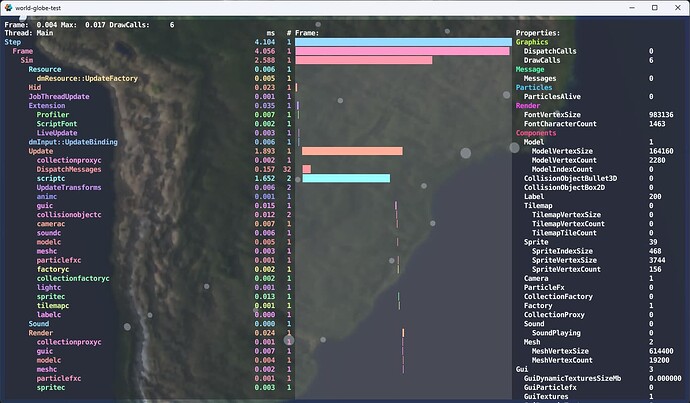Click the Graphics properties heading
This screenshot has height=403, width=690.
pos(531,42)
